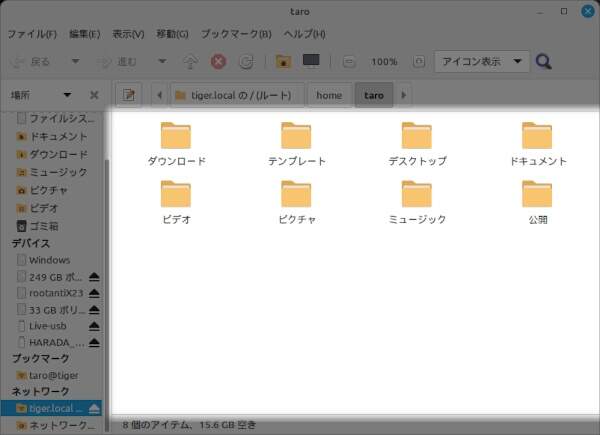Toggle the location text entry icon

[x=129, y=95]
